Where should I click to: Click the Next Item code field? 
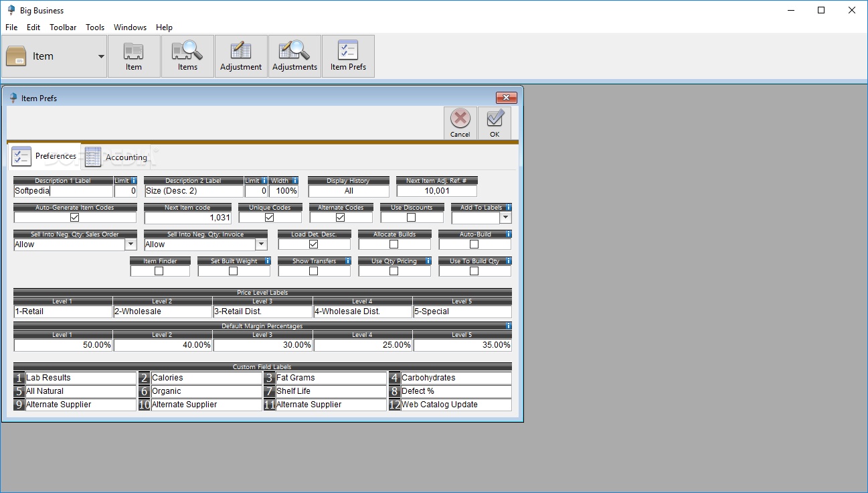[x=187, y=218]
